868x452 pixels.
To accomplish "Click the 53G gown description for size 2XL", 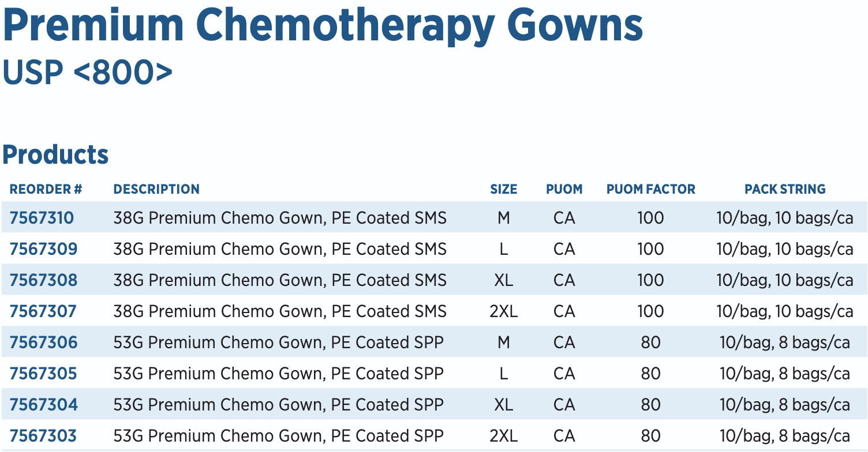I will (x=278, y=436).
